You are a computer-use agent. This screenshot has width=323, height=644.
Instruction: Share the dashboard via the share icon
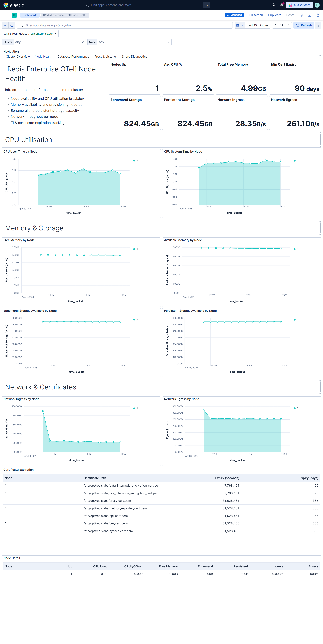[x=317, y=15]
